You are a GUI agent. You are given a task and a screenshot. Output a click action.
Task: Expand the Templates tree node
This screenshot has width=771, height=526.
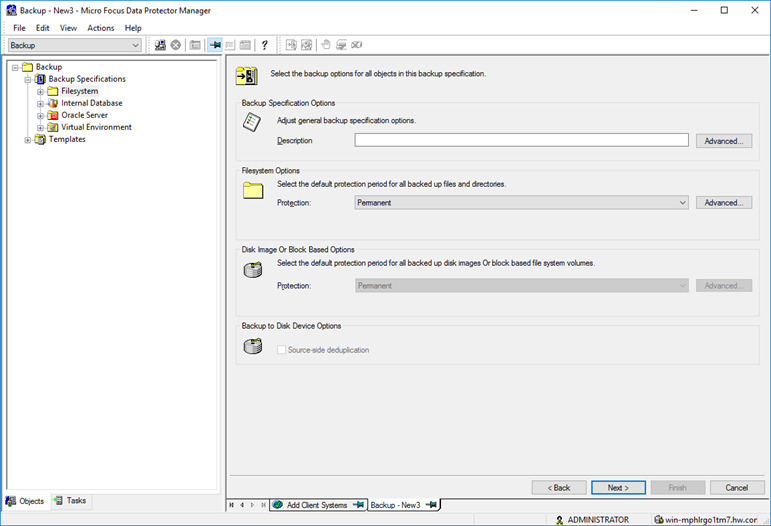tap(28, 140)
